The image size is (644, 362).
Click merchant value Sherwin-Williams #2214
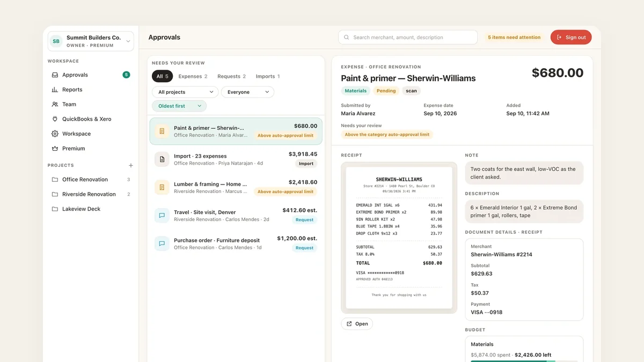[501, 255]
